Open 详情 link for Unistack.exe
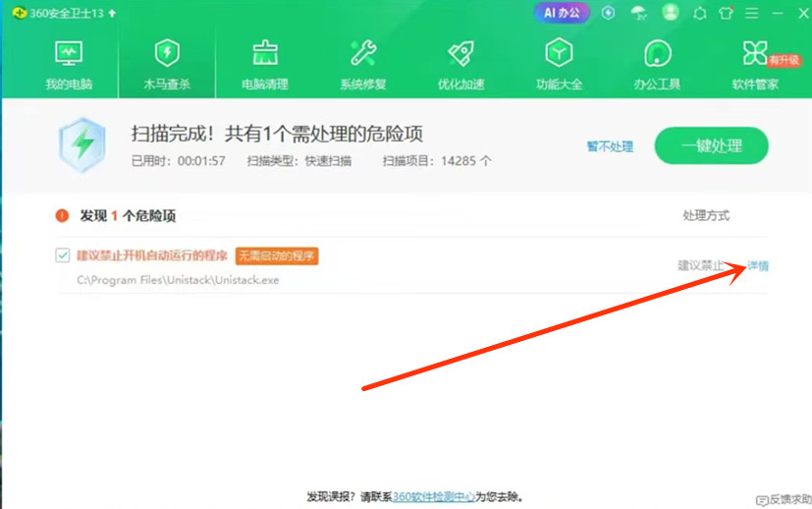812x509 pixels. (x=758, y=266)
